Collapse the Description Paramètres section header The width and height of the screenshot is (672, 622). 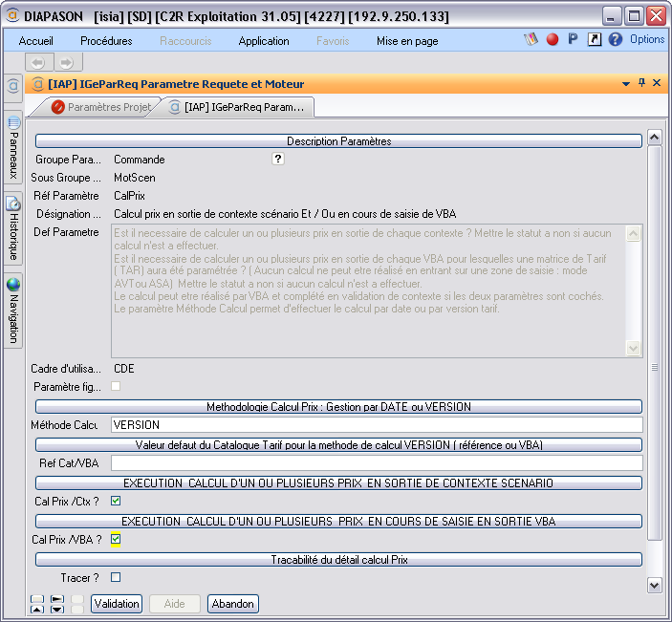pyautogui.click(x=338, y=141)
